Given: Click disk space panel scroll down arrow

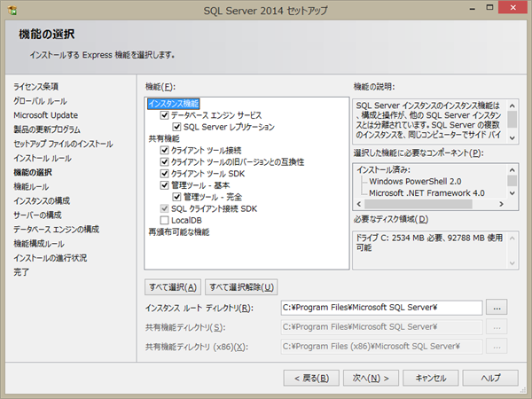Looking at the screenshot, I should tap(512, 263).
